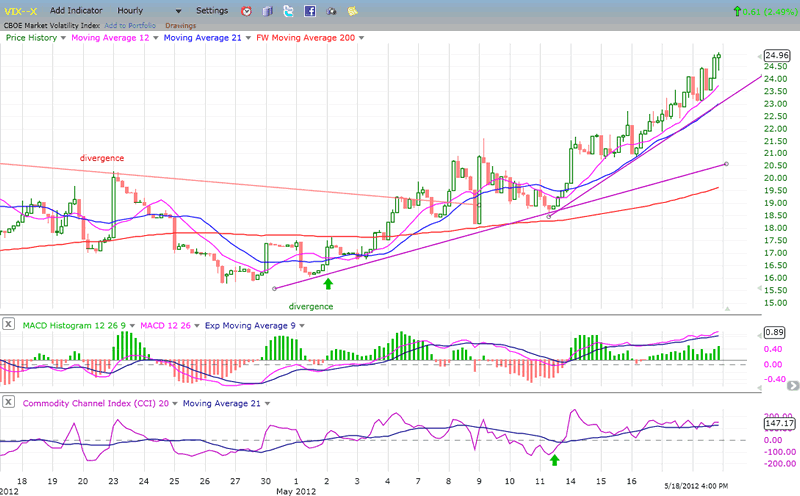The width and height of the screenshot is (800, 496).
Task: Expand FW Moving Average 200 dropdown
Action: [359, 38]
